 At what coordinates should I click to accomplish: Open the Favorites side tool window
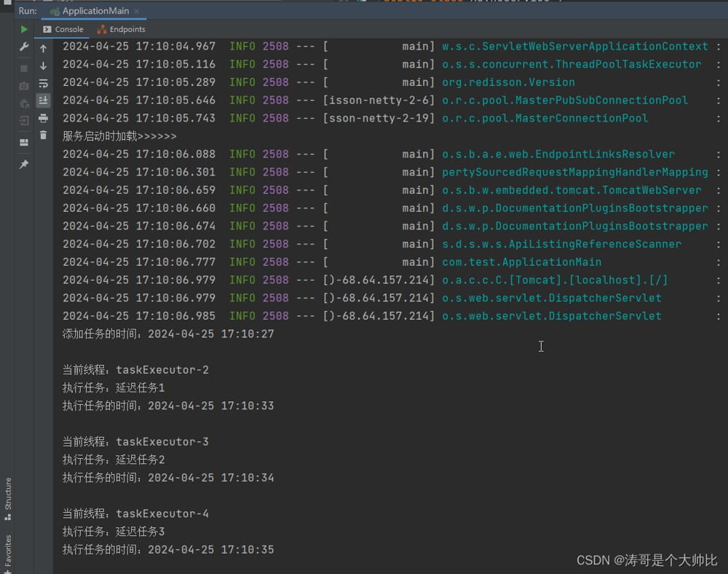[x=8, y=554]
